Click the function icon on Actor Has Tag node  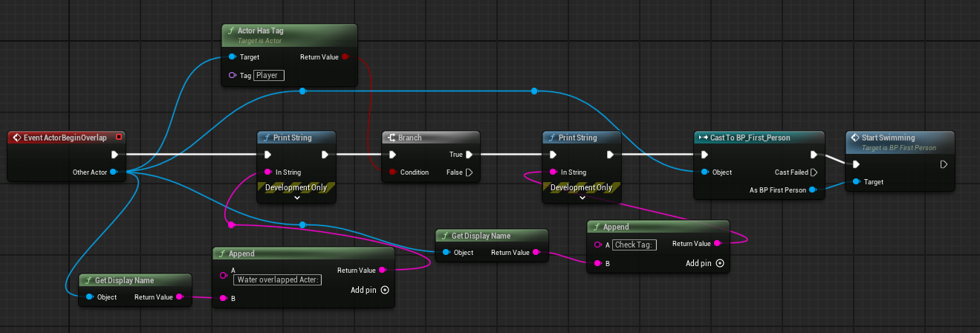tap(231, 30)
